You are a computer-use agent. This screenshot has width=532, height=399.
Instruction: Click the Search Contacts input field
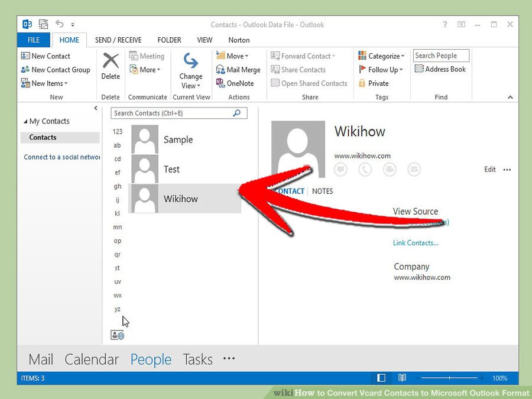(171, 113)
